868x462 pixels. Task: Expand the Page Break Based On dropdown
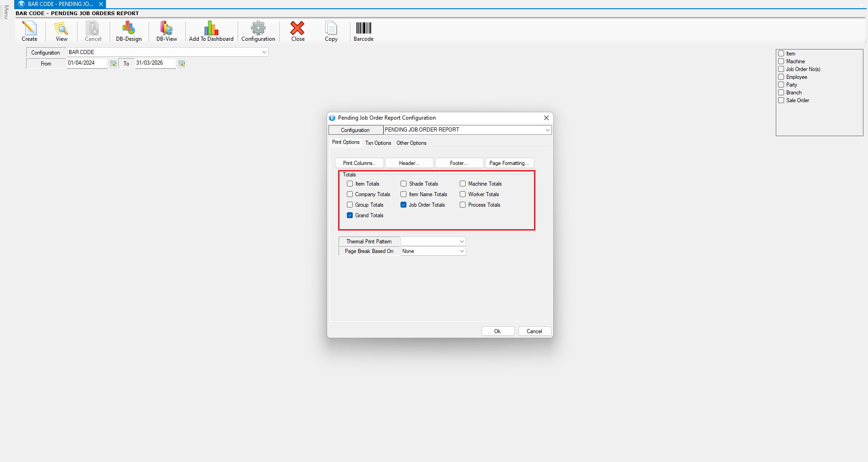pos(462,251)
